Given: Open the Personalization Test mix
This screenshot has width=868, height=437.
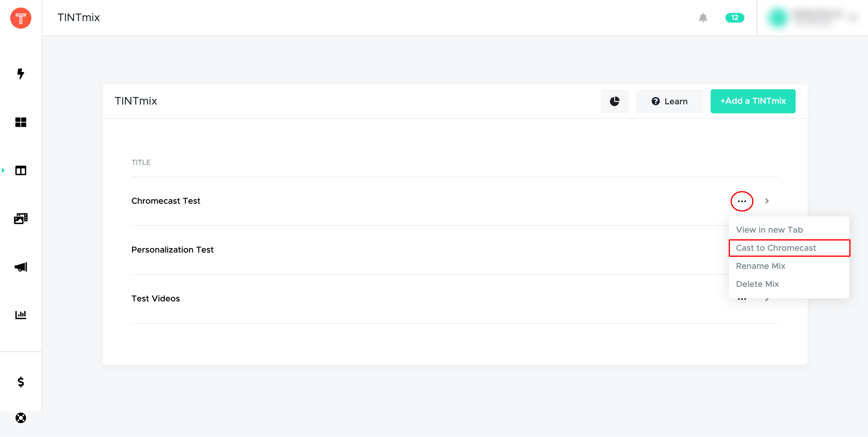Looking at the screenshot, I should click(x=172, y=250).
